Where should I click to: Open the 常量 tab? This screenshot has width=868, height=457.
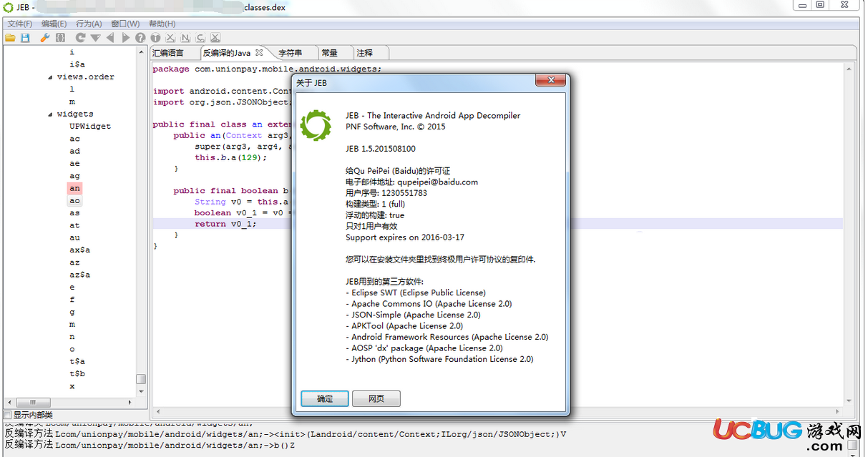point(329,53)
